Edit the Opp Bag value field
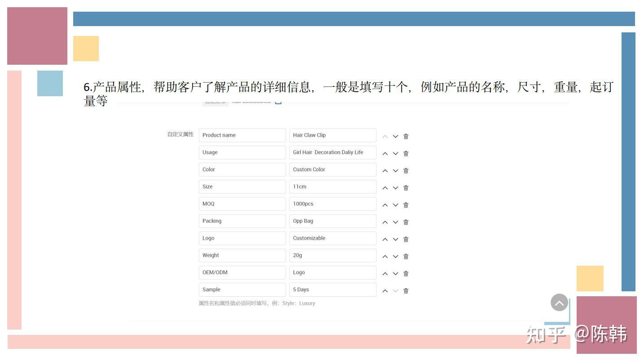Image resolution: width=644 pixels, height=361 pixels. tap(333, 221)
